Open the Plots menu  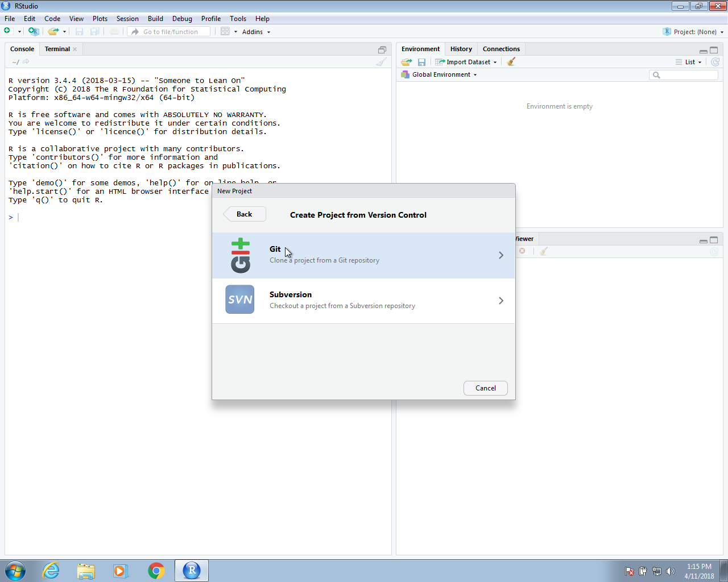tap(100, 19)
